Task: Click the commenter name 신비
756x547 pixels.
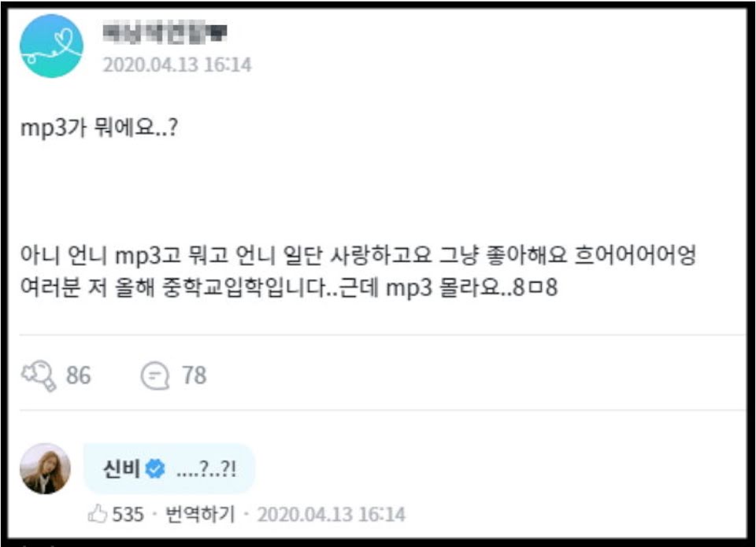Action: click(121, 468)
